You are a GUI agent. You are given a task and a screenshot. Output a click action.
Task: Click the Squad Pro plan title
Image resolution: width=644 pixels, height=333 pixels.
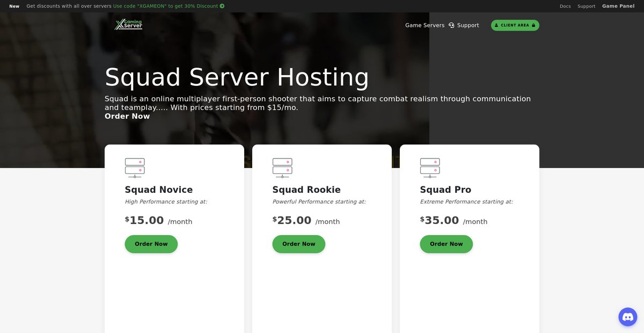[x=445, y=190]
